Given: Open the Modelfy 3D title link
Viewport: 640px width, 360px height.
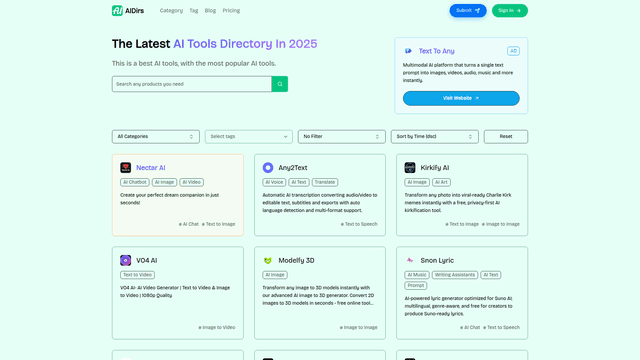Looking at the screenshot, I should (296, 260).
